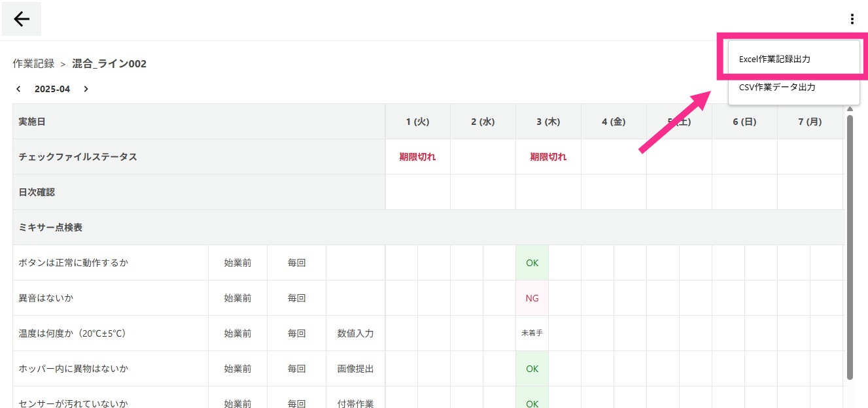
Task: Click OK result for センサーが汚れていないか
Action: click(x=532, y=399)
